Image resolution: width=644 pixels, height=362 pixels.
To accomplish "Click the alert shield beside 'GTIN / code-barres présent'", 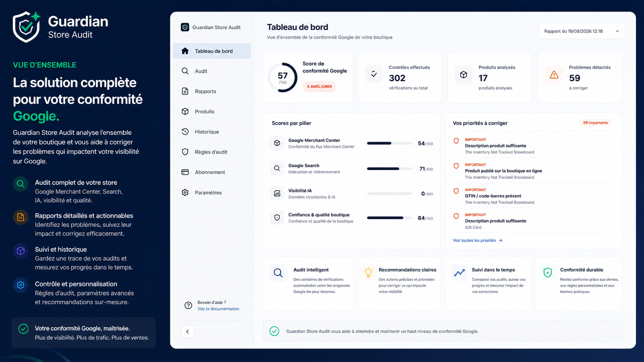I will click(x=456, y=191).
